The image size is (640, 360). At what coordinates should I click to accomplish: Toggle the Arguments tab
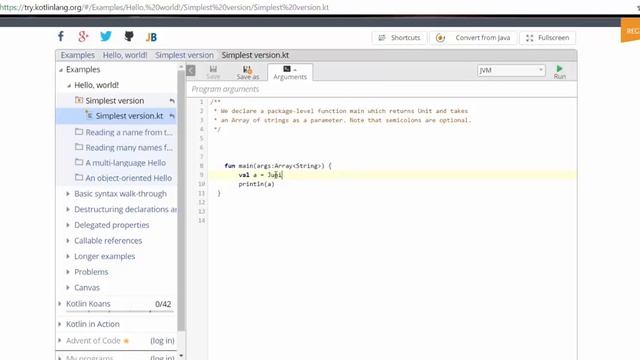point(290,72)
